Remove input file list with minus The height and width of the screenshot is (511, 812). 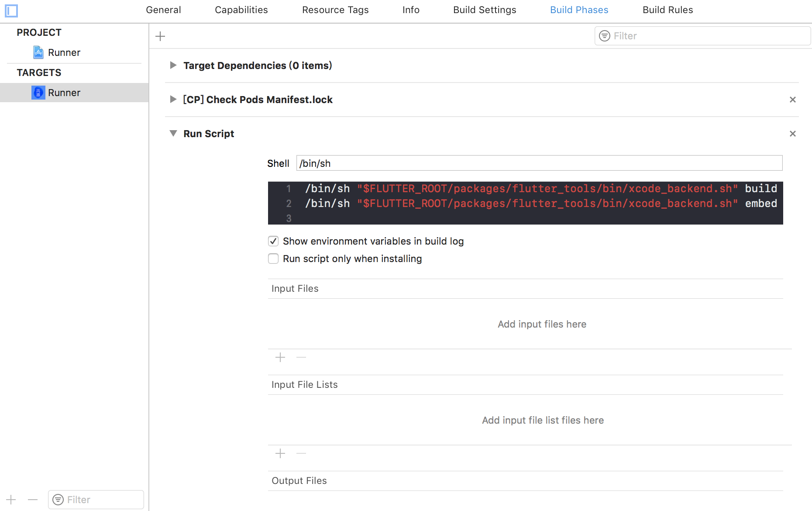pos(301,453)
